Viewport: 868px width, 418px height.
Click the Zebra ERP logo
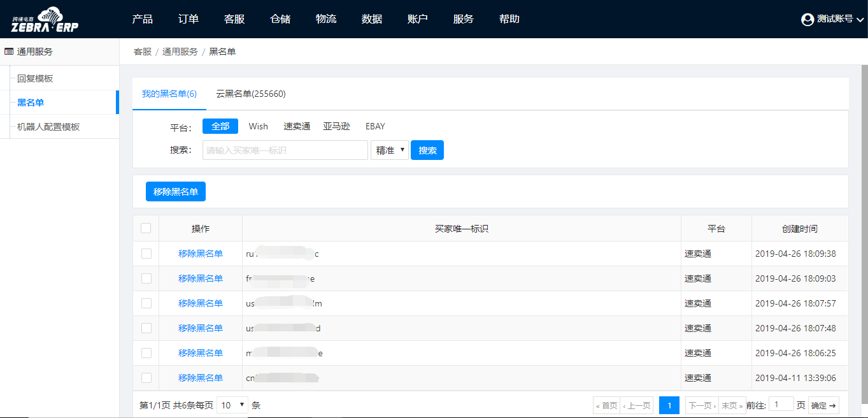pos(45,20)
